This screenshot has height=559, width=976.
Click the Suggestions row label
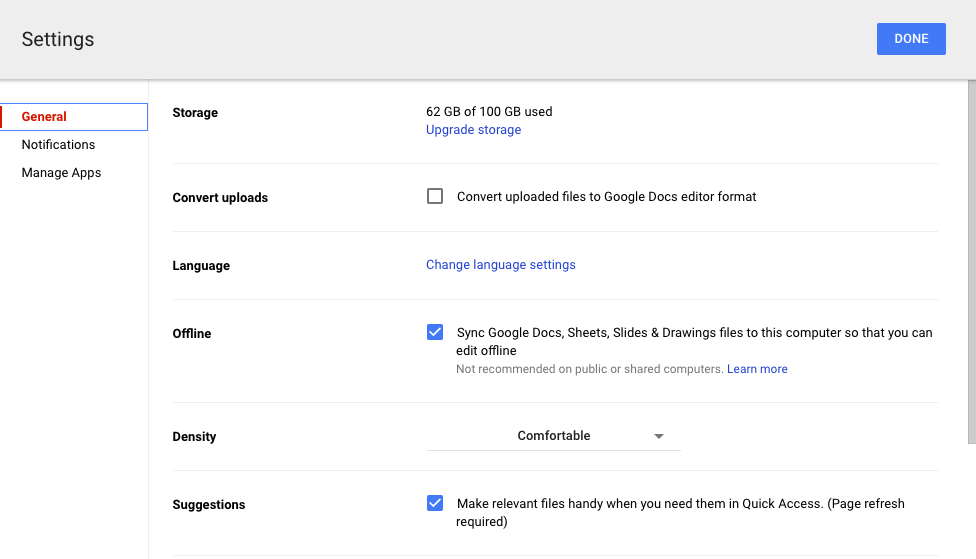click(209, 504)
